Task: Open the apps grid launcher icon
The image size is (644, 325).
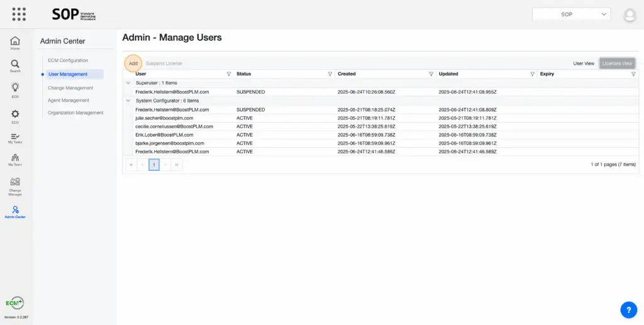Action: click(x=19, y=14)
